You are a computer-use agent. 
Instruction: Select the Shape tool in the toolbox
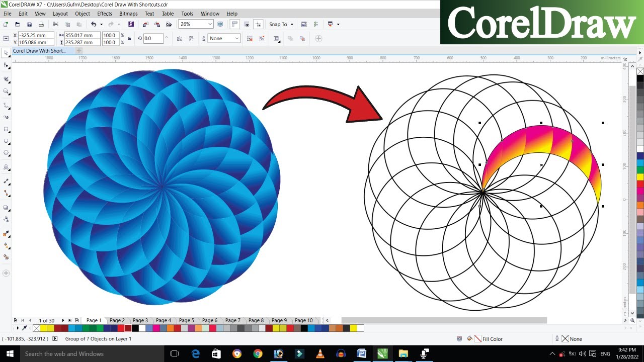tap(6, 66)
